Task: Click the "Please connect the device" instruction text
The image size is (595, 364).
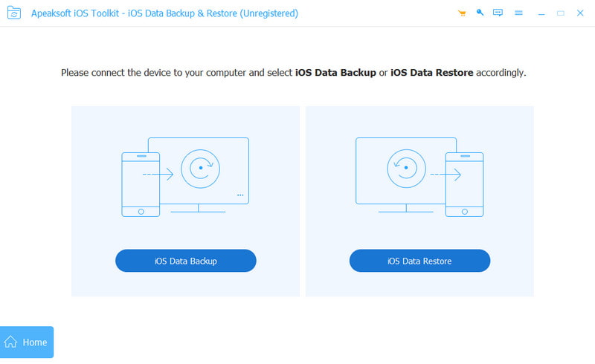Action: (x=293, y=72)
